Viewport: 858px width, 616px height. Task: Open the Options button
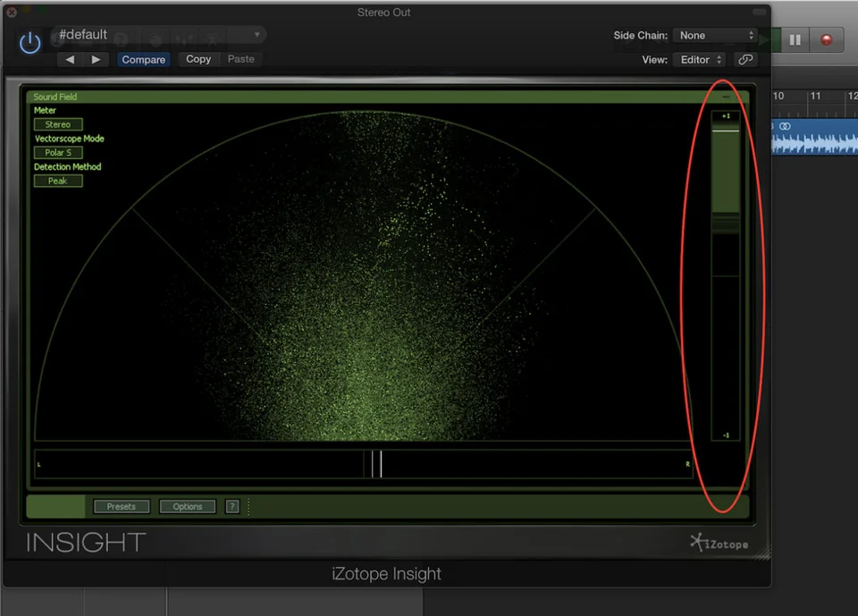187,507
